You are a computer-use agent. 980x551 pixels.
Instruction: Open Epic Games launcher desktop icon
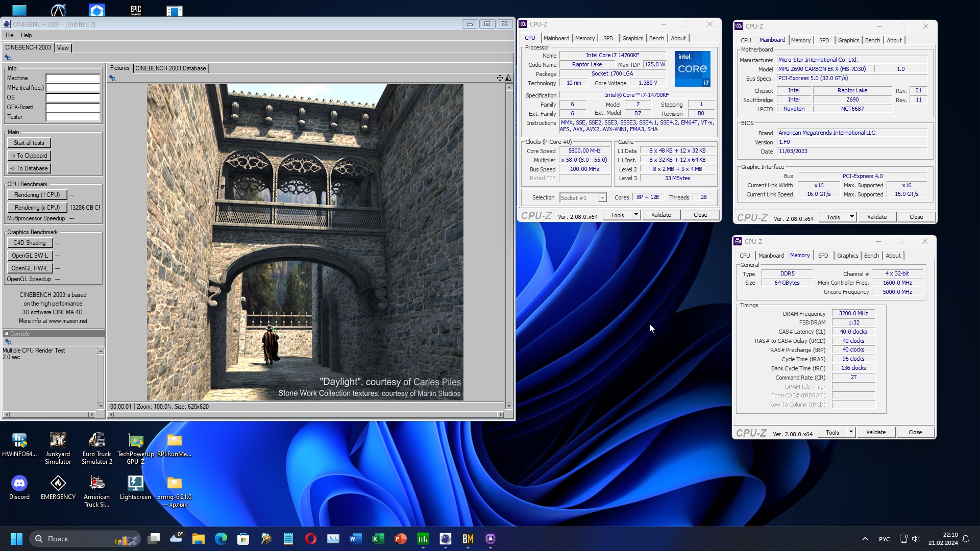click(136, 10)
